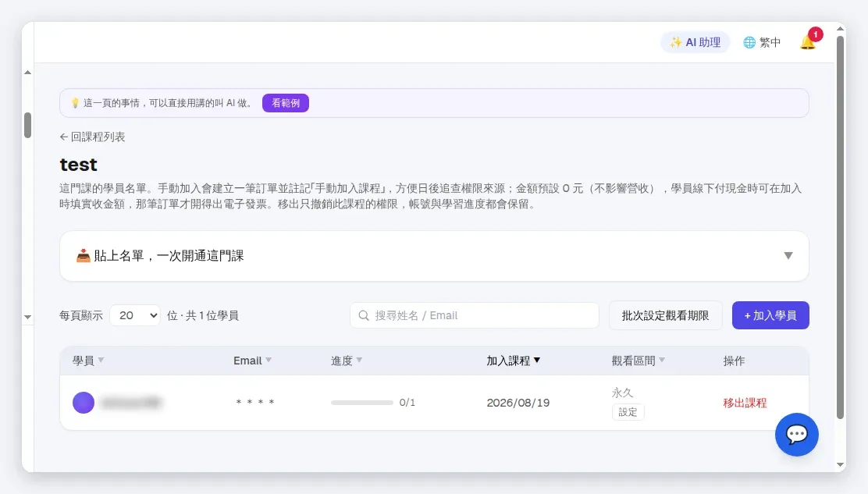Sort by 觀看區間 column header
Viewport: 868px width, 494px height.
pyautogui.click(x=639, y=361)
